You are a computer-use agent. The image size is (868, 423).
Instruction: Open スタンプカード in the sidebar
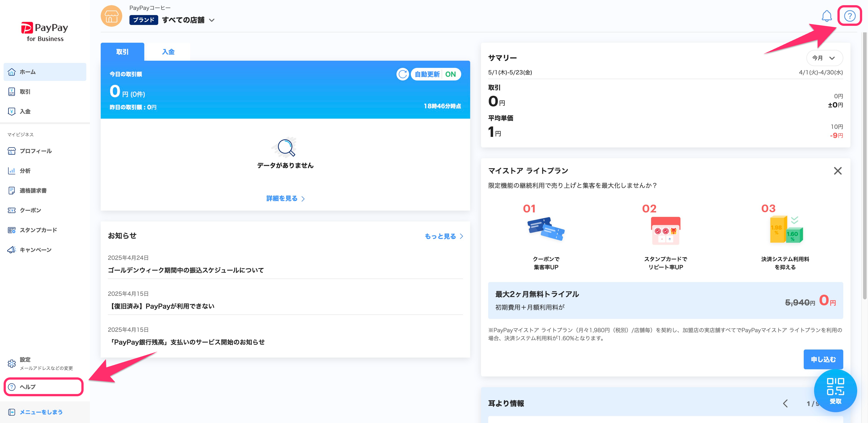click(x=45, y=230)
